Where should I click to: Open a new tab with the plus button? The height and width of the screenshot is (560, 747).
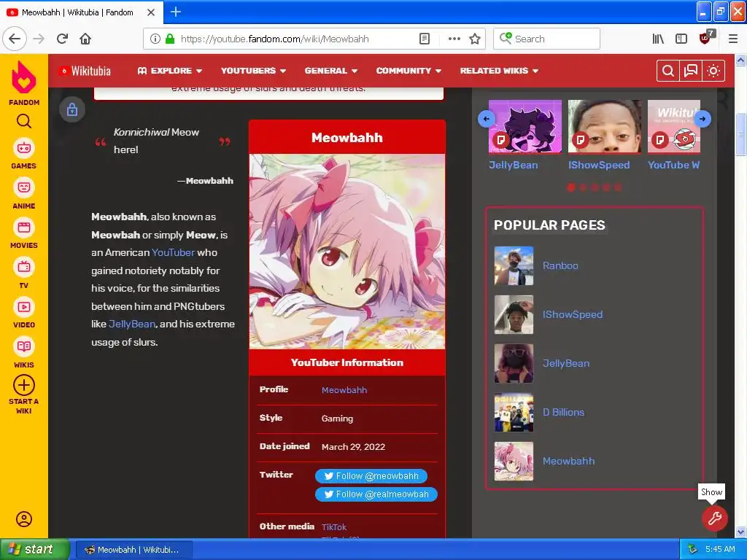pos(175,12)
